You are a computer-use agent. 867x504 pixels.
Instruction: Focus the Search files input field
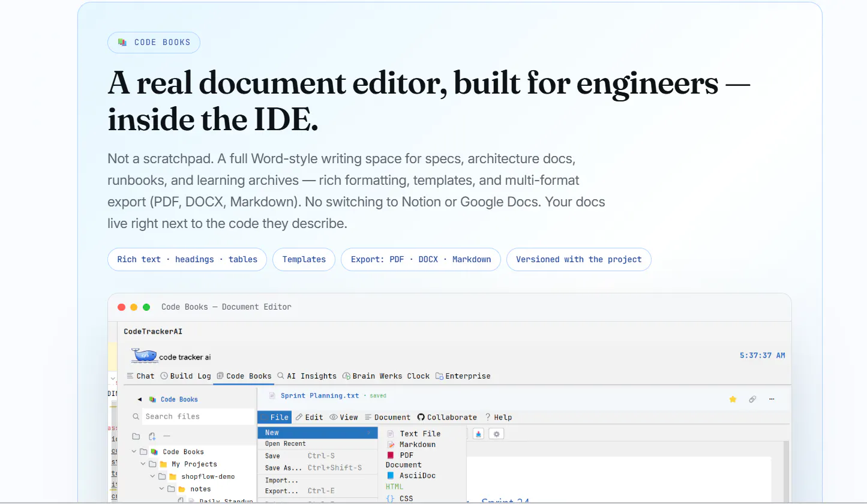click(198, 416)
